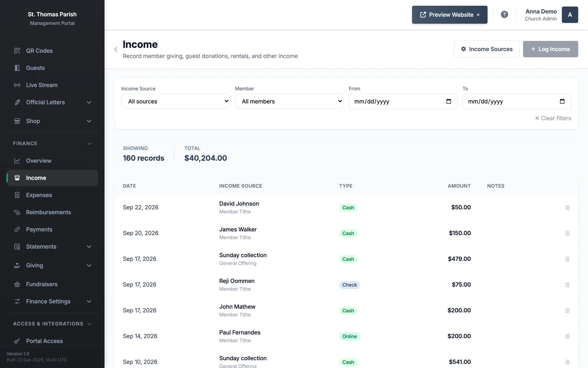This screenshot has width=588, height=368.
Task: Delete the $479.00 Sunday collection record
Action: tap(567, 259)
